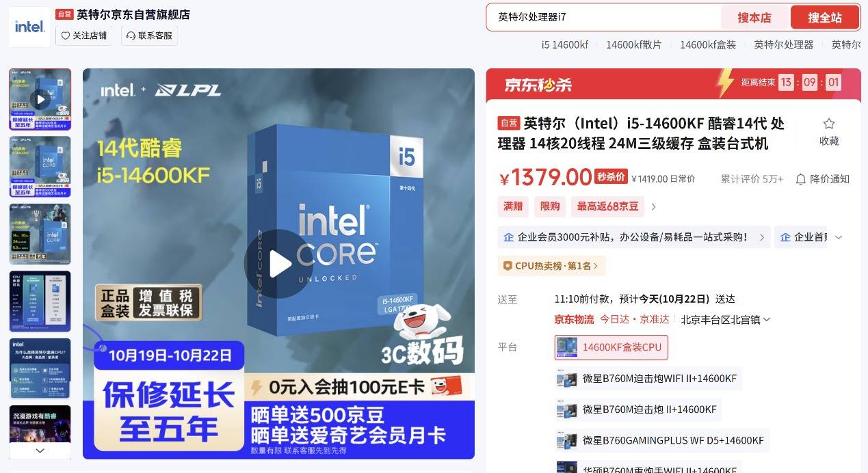
Task: Follow the store with the heart icon
Action: point(84,36)
